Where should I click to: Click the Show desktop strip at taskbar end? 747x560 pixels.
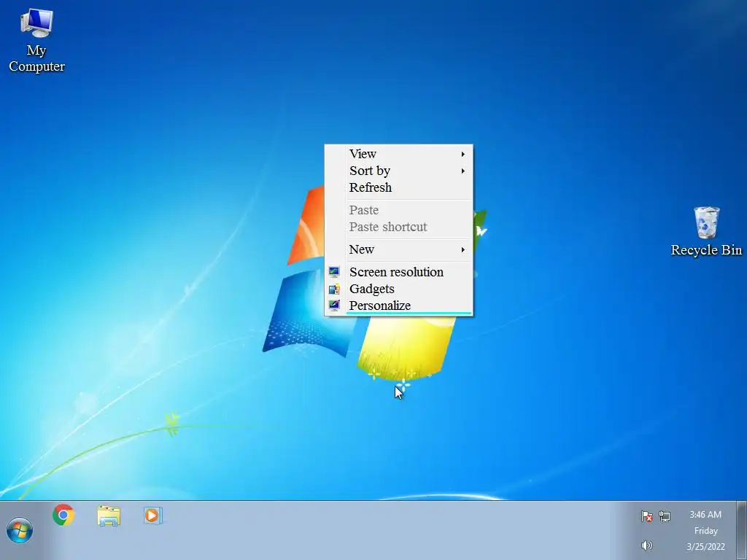click(741, 531)
